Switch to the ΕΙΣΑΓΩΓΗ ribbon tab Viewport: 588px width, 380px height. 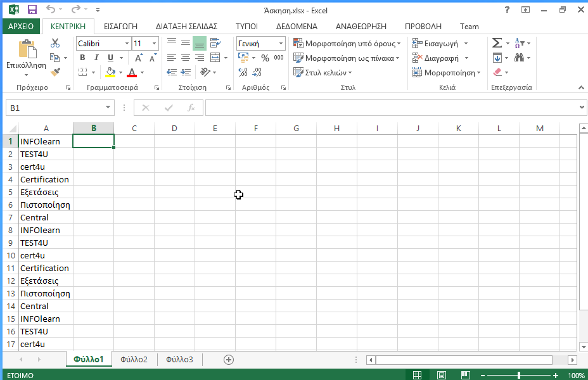click(x=120, y=26)
